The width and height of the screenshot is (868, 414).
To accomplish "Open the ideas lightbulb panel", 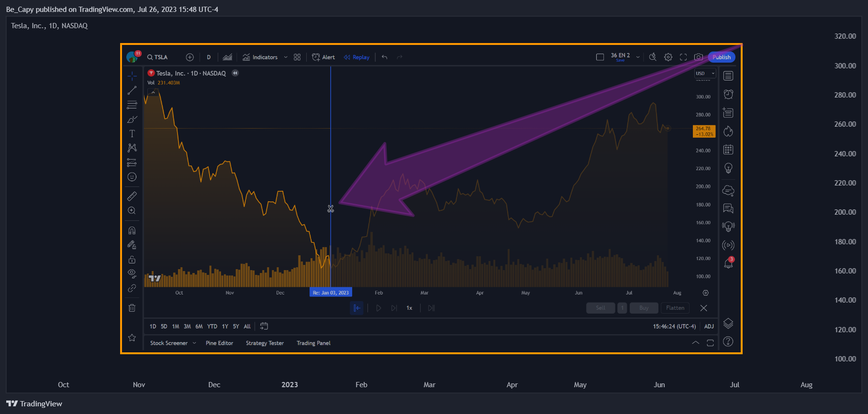I will click(728, 168).
